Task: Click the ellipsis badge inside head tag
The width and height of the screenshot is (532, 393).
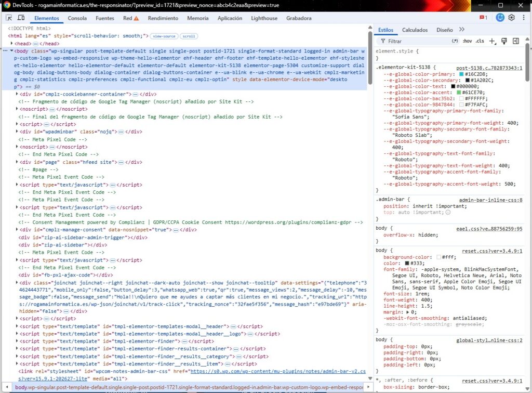Action: [36, 44]
